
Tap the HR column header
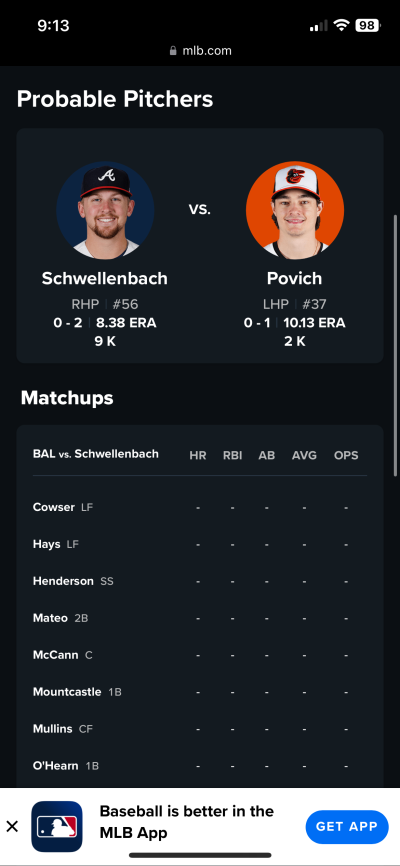pyautogui.click(x=198, y=456)
